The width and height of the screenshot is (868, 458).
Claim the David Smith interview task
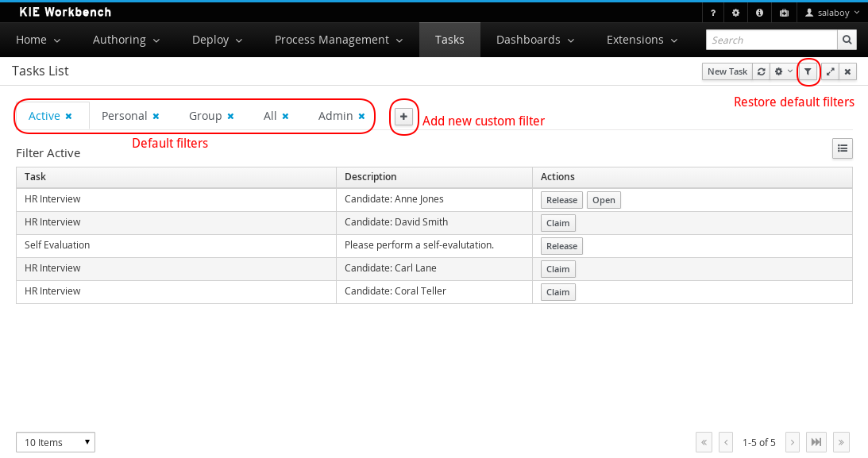pyautogui.click(x=558, y=223)
